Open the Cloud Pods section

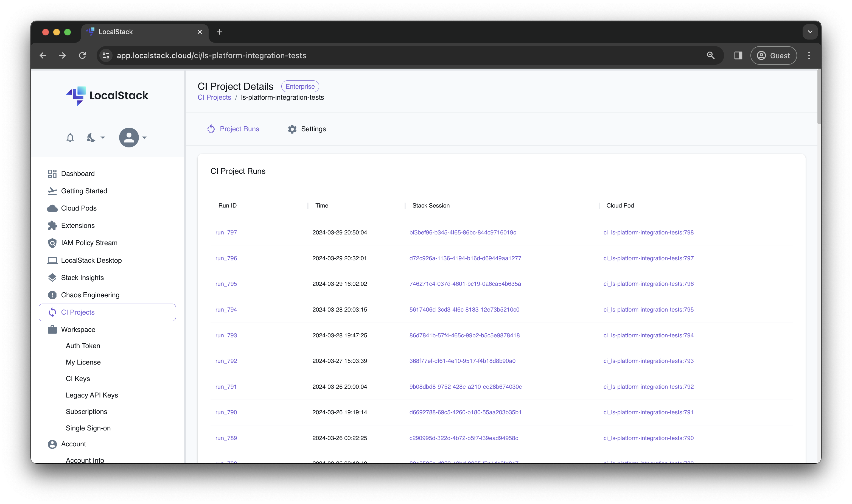(x=79, y=208)
